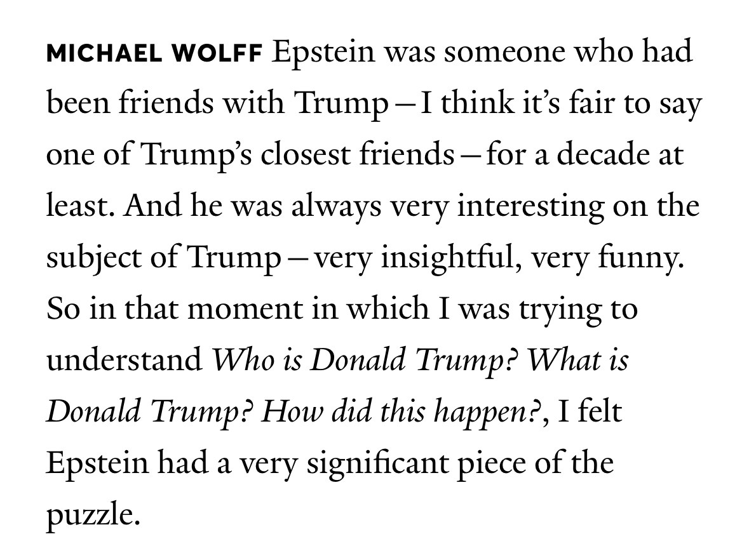
Task: Click the italic words "What is"
Action: pyautogui.click(x=577, y=360)
